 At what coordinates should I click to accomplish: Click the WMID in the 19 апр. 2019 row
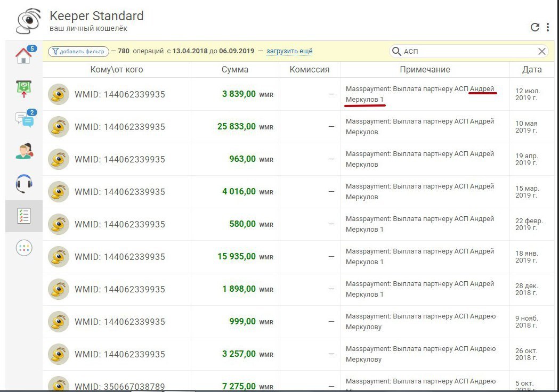click(120, 159)
